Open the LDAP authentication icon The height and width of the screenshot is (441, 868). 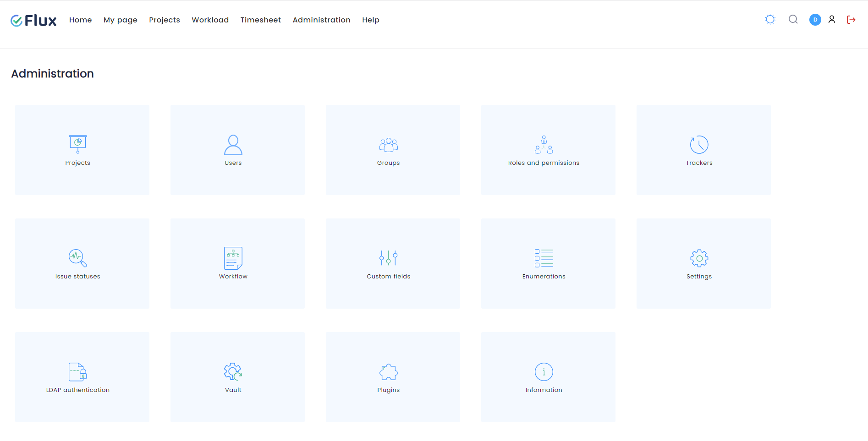point(77,371)
